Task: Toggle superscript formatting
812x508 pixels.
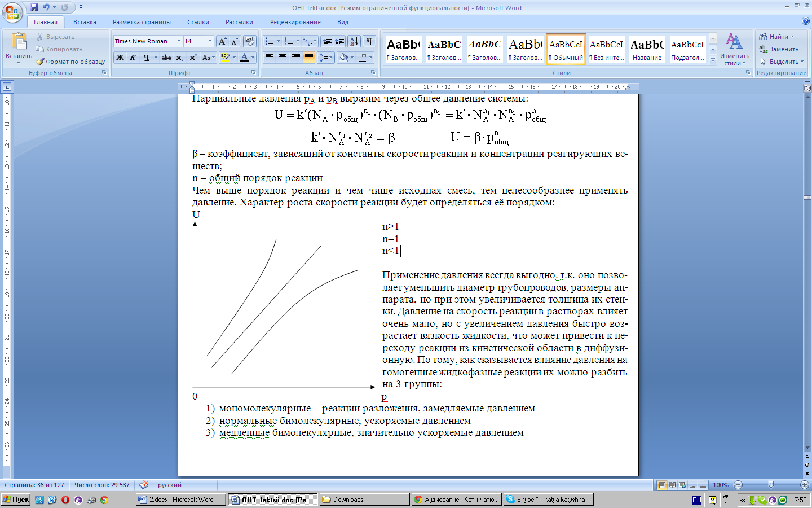Action: 193,58
